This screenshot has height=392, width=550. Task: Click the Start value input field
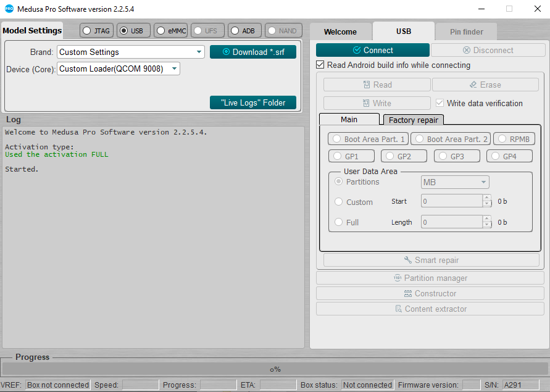[452, 201]
